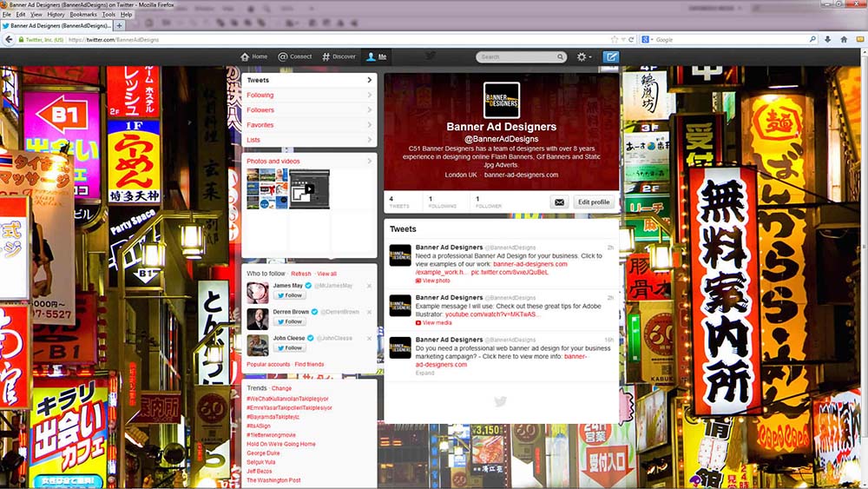View the 1 Follower count
Screen dimensions: 868x489
click(489, 202)
